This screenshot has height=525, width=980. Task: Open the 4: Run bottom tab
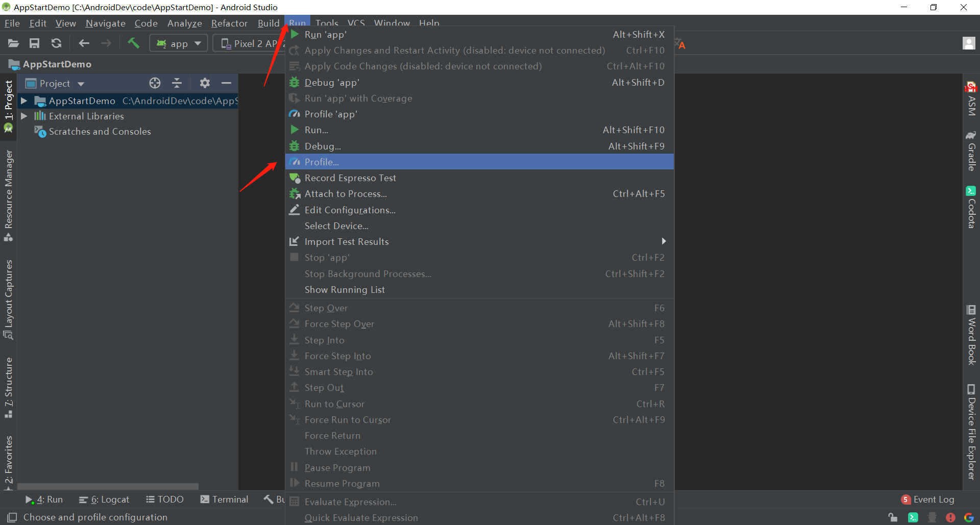44,499
